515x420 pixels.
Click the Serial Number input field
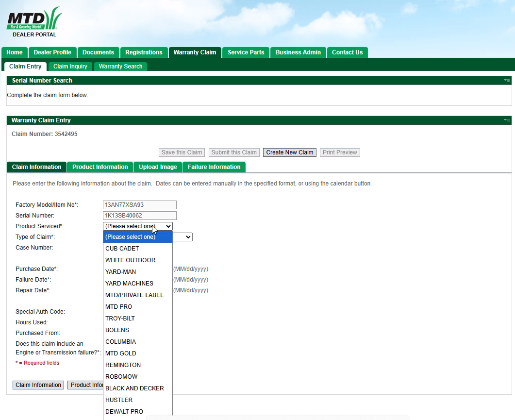pos(140,216)
